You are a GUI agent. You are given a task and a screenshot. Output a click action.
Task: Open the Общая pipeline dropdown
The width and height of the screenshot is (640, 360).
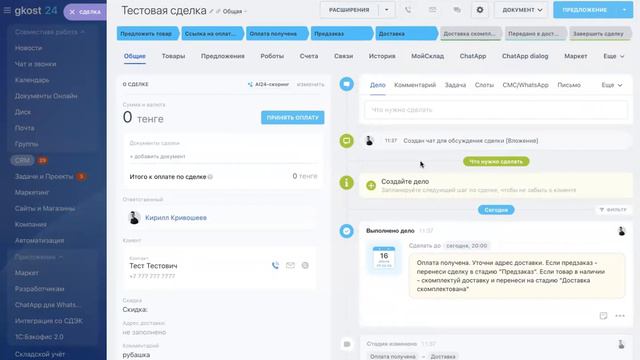(x=234, y=11)
